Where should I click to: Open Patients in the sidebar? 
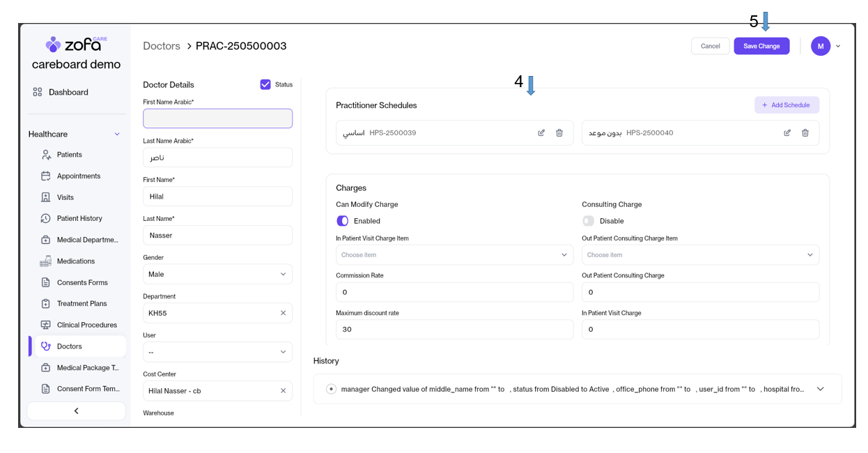point(69,155)
